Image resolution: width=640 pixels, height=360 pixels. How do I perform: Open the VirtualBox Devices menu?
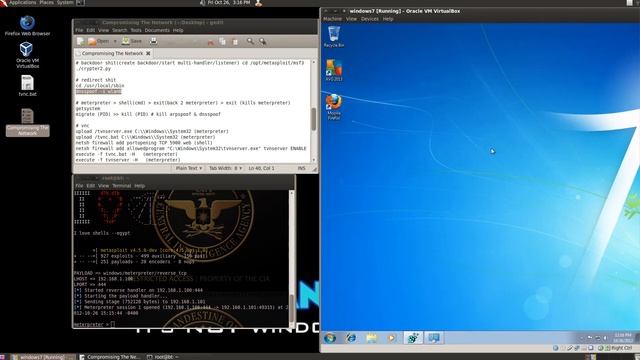click(370, 19)
